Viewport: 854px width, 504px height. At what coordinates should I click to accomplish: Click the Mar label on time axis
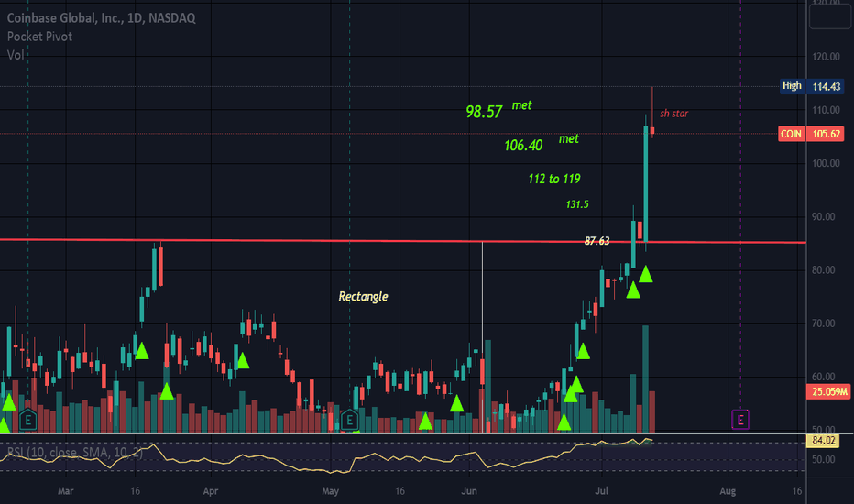[65, 491]
